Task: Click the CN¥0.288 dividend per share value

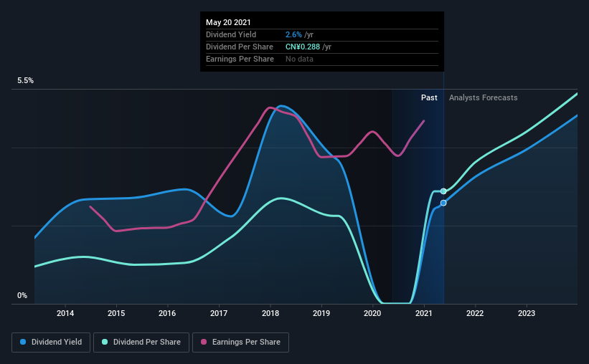Action: coord(303,47)
